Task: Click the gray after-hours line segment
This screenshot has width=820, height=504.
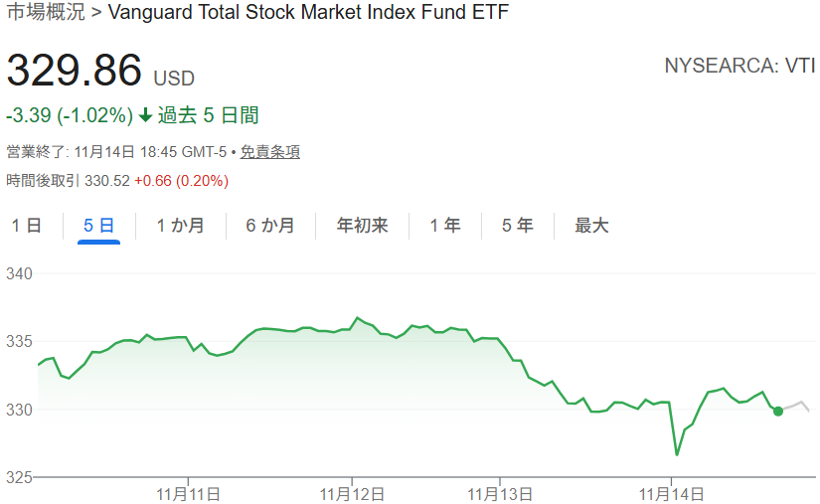Action: pos(797,405)
